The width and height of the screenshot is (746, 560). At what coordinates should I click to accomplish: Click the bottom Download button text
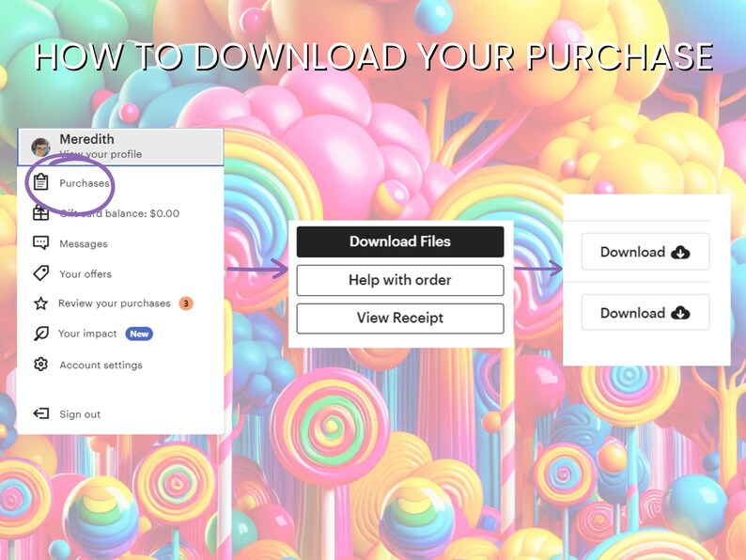coord(632,313)
